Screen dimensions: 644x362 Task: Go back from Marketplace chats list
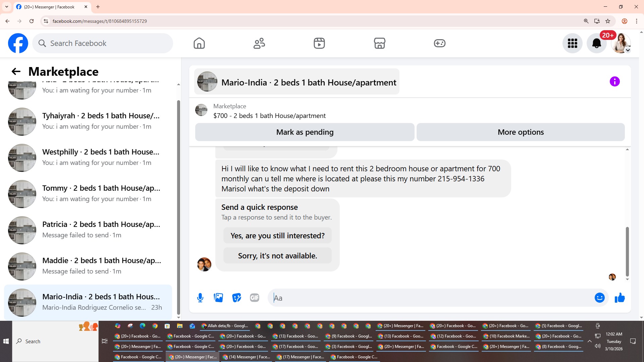click(x=16, y=71)
